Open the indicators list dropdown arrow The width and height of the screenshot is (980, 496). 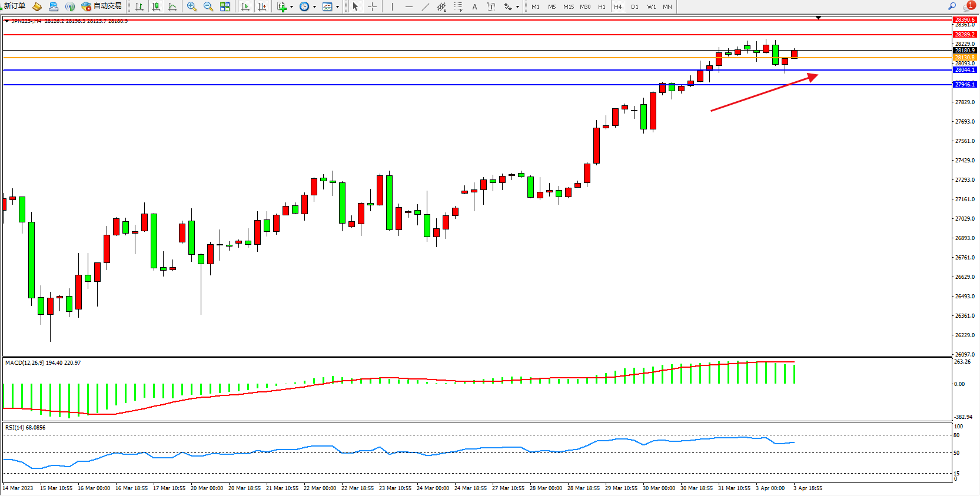point(291,7)
